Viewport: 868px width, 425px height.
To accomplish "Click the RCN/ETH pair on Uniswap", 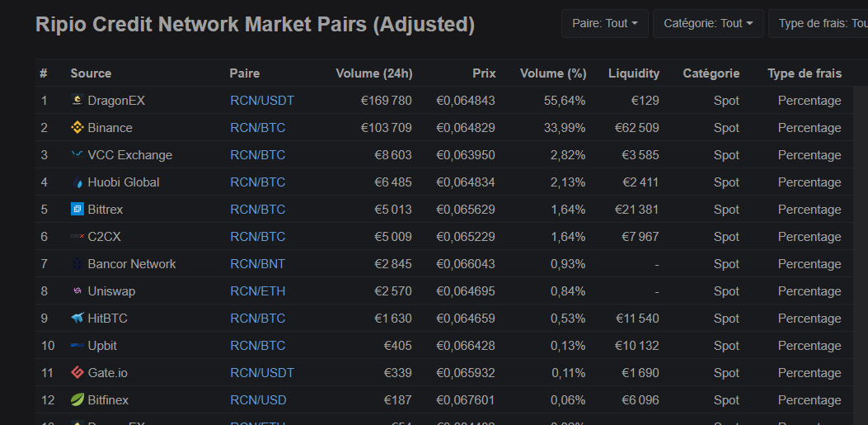I will coord(259,291).
